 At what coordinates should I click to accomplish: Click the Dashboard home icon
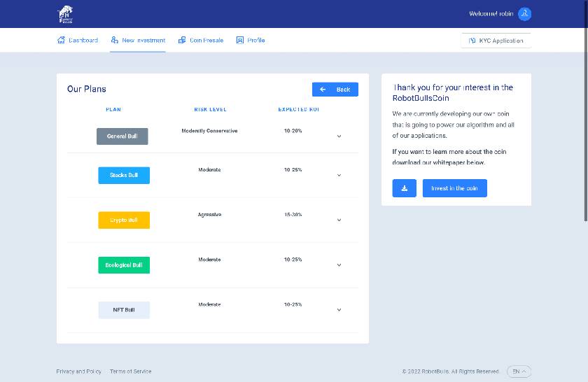[x=61, y=41]
